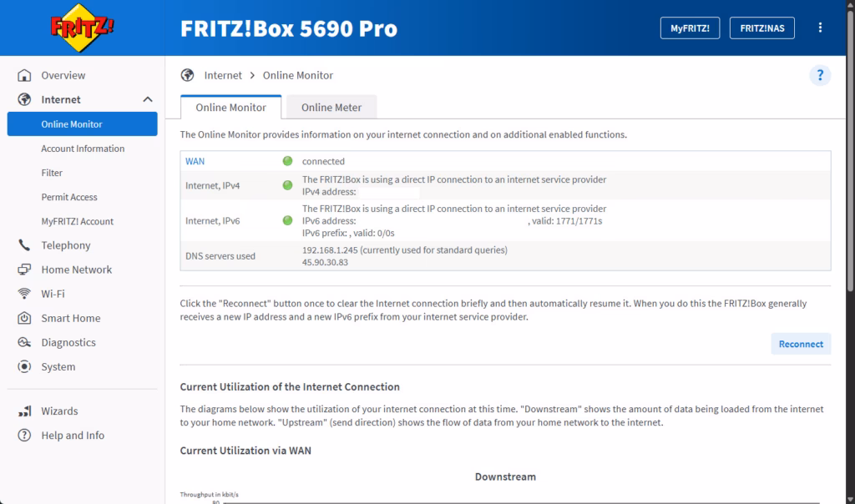Click the house icon beside Overview
The image size is (855, 504).
click(24, 75)
